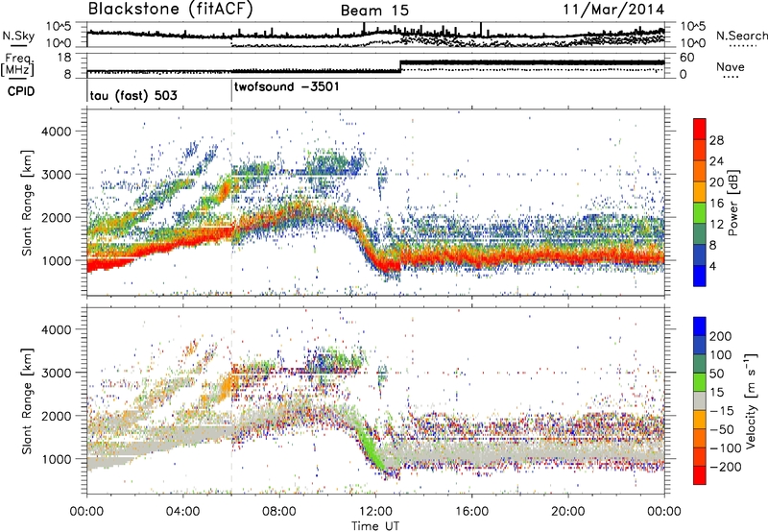Viewport: 768px width, 532px height.
Task: Click the Slant Range label of velocity panel
Action: [27, 401]
